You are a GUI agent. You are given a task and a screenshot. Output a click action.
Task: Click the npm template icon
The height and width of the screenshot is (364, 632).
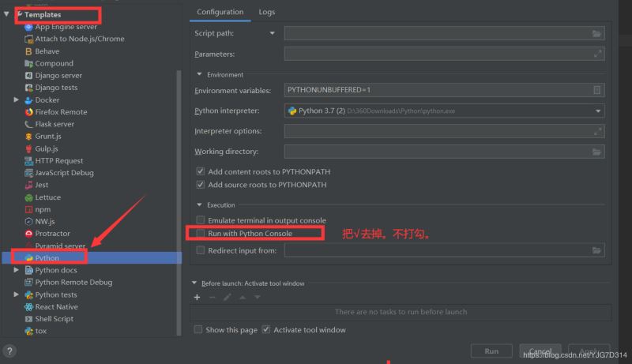tap(28, 210)
